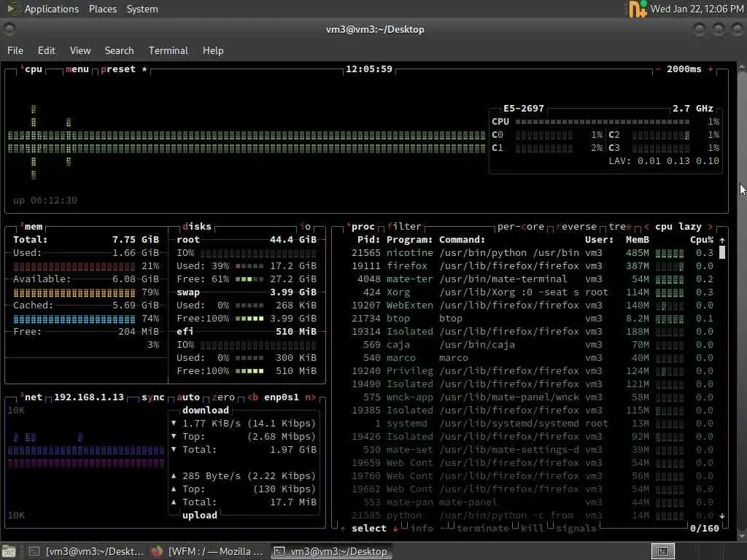
Task: Click select up arrow at proc footer
Action: point(343,529)
